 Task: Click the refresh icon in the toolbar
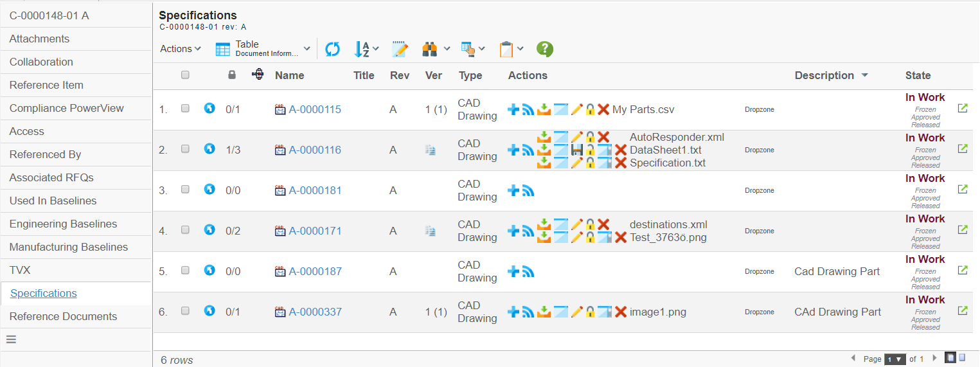tap(332, 49)
